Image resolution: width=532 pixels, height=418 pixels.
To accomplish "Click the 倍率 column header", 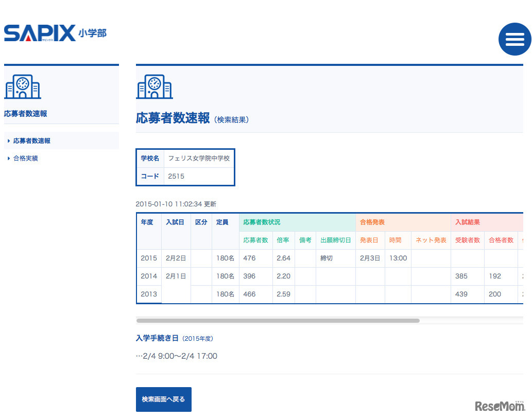I will pyautogui.click(x=283, y=240).
